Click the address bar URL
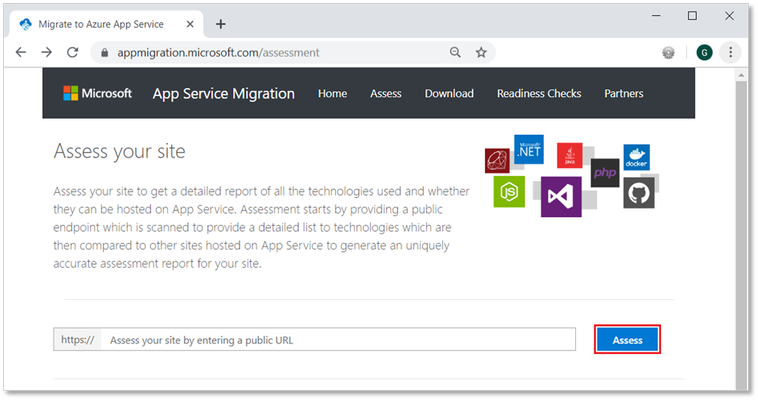 tap(218, 52)
